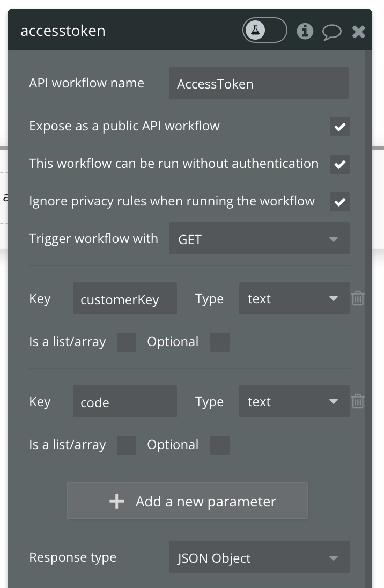This screenshot has height=588, width=384.
Task: Open the customerKey Type dropdown
Action: tap(294, 298)
